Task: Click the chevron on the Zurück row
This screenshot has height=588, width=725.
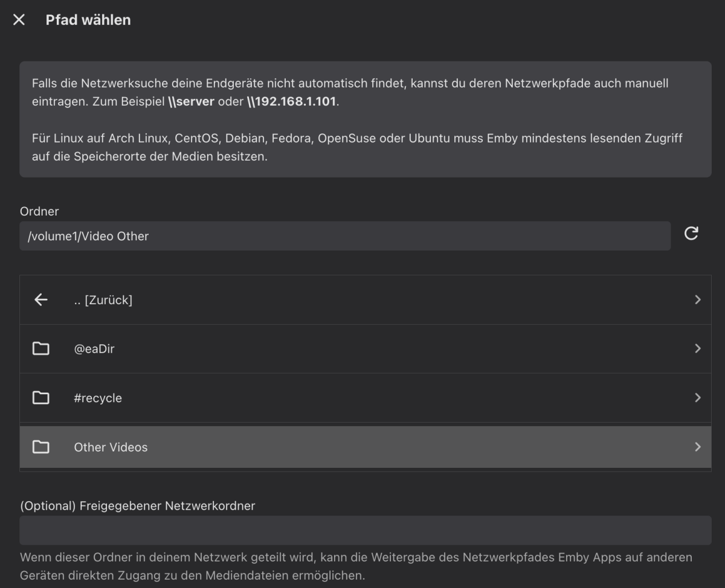Action: [698, 299]
